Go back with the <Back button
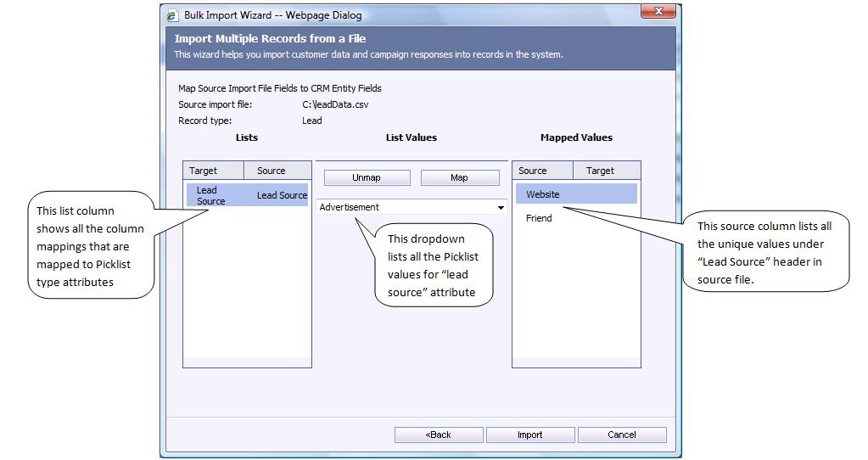 pos(439,435)
